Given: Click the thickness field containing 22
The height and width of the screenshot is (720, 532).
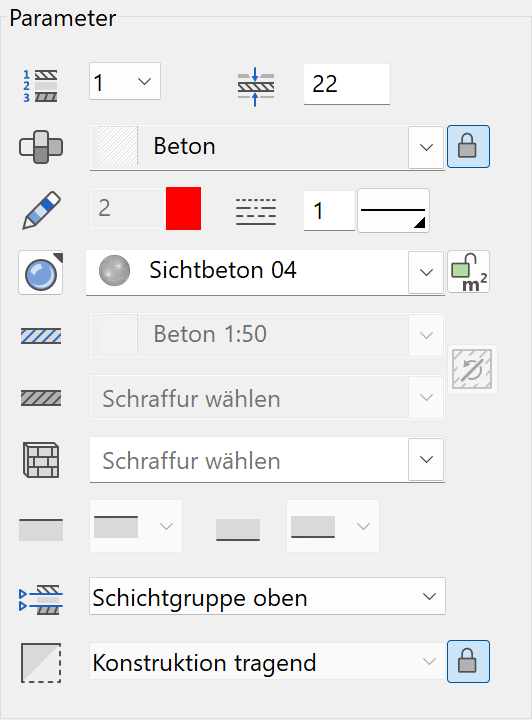Looking at the screenshot, I should point(347,84).
